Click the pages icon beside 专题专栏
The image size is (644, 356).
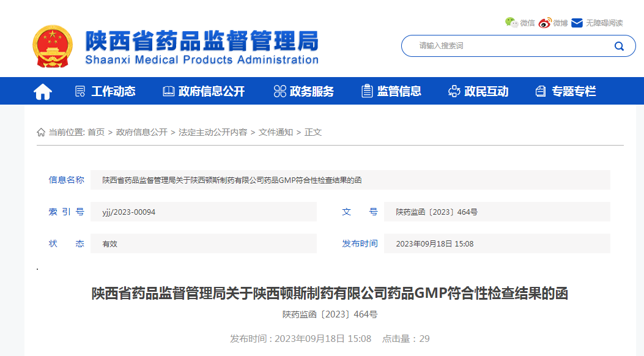click(x=541, y=91)
